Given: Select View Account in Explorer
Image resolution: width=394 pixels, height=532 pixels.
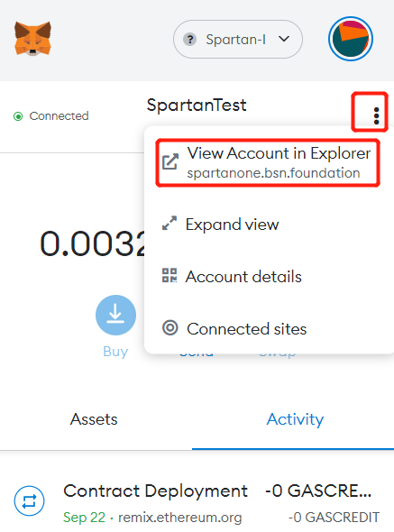Looking at the screenshot, I should (268, 163).
